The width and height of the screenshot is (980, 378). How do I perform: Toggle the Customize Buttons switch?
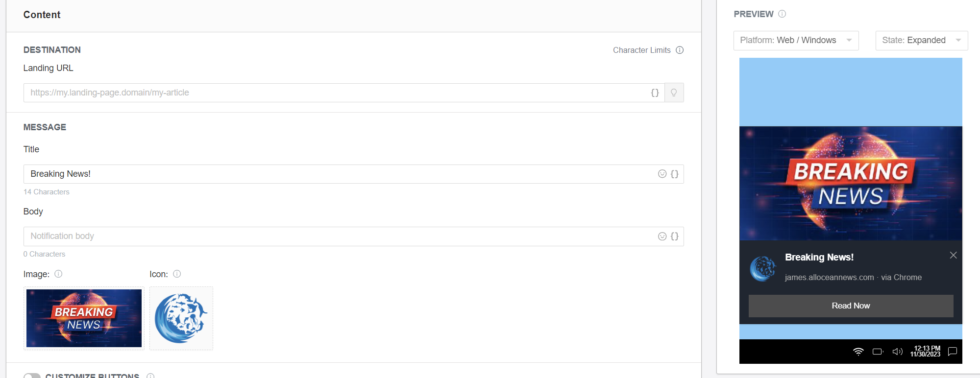(x=32, y=376)
